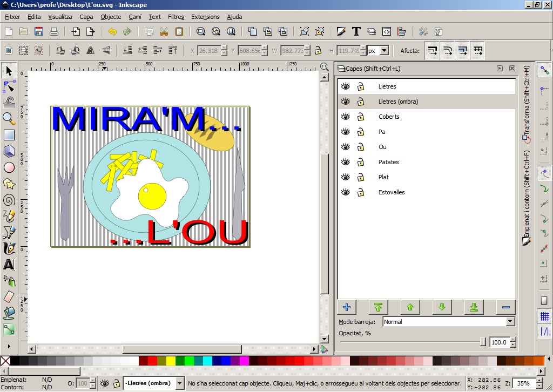Image resolution: width=553 pixels, height=392 pixels.
Task: Lock the Plat layer
Action: 360,177
